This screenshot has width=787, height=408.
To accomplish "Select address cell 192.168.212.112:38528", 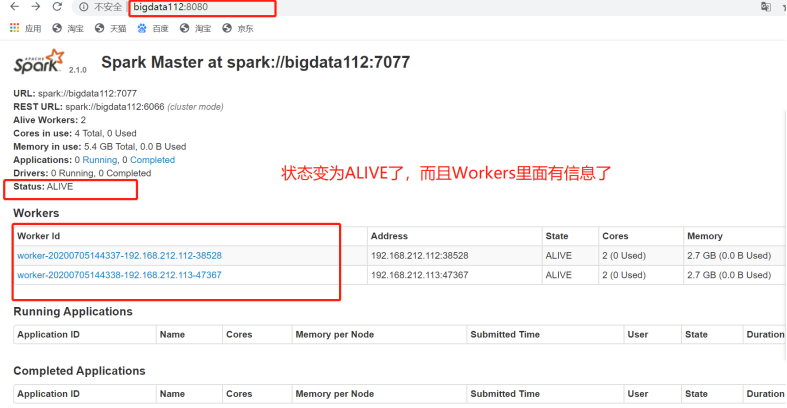I will coord(420,256).
